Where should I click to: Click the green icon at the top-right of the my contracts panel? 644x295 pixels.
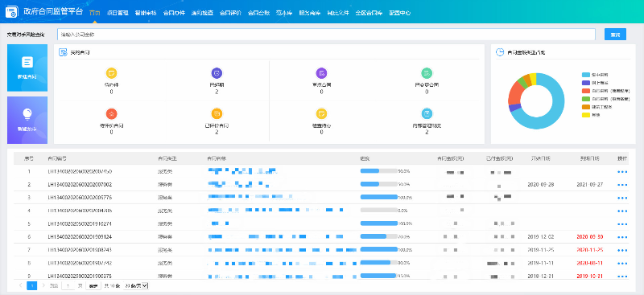pos(427,73)
